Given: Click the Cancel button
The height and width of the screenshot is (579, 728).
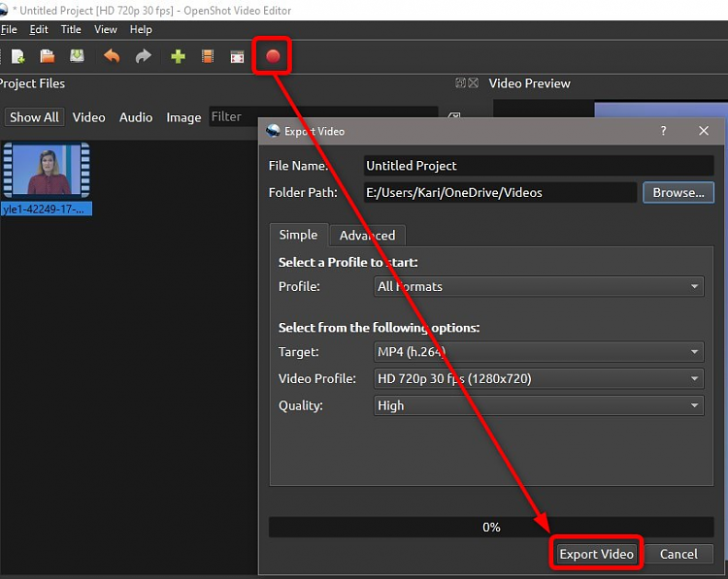Looking at the screenshot, I should tap(678, 554).
